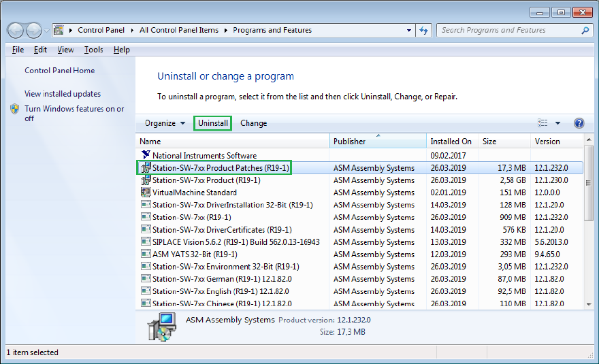Image resolution: width=599 pixels, height=364 pixels.
Task: Click the Uninstall button
Action: pyautogui.click(x=213, y=123)
